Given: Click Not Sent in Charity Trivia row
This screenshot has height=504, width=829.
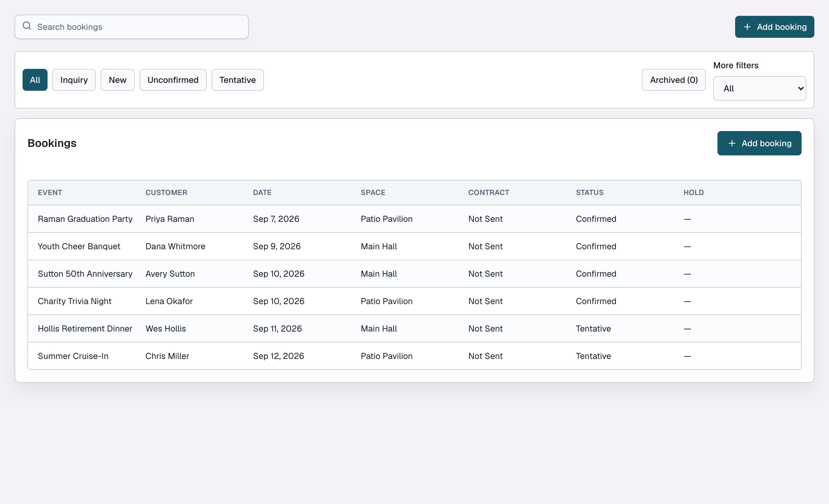Looking at the screenshot, I should [x=485, y=301].
